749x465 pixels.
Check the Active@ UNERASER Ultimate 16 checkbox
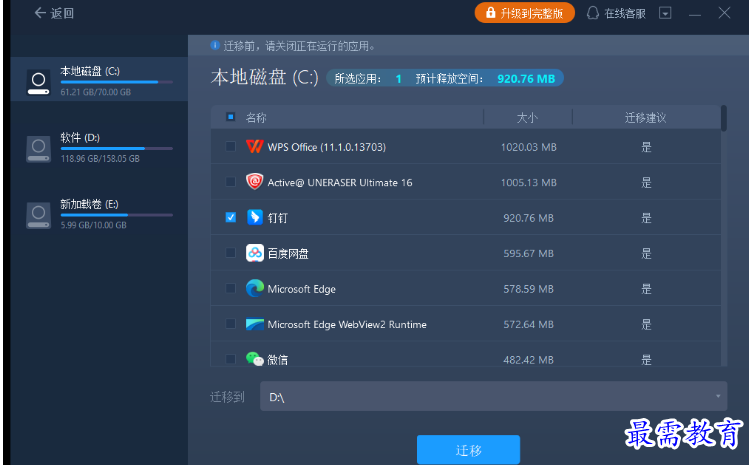pyautogui.click(x=231, y=182)
